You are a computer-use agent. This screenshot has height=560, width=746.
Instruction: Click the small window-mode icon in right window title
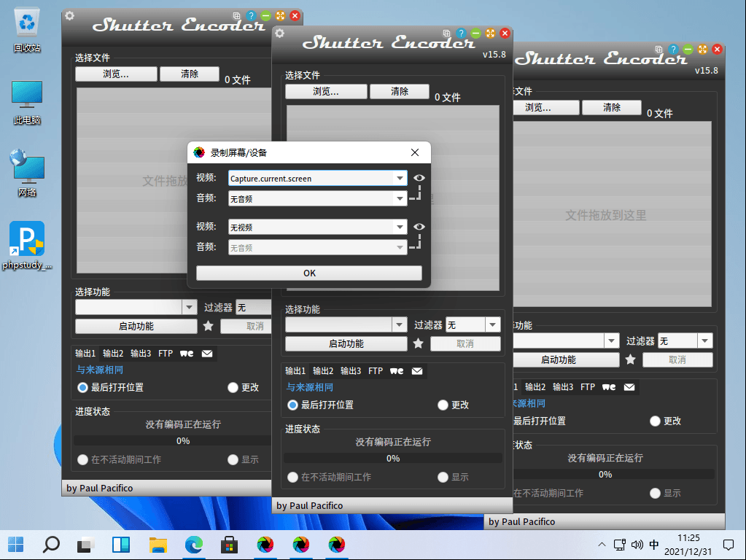[x=658, y=49]
